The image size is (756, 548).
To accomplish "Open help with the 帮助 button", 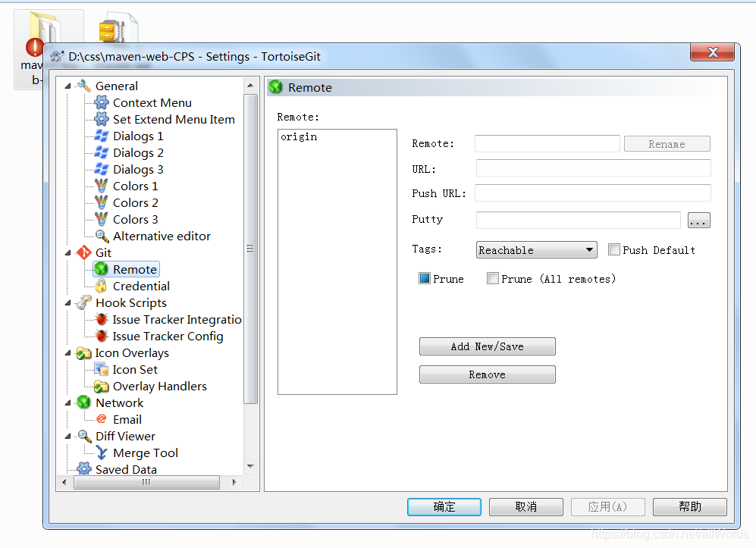I will click(690, 506).
